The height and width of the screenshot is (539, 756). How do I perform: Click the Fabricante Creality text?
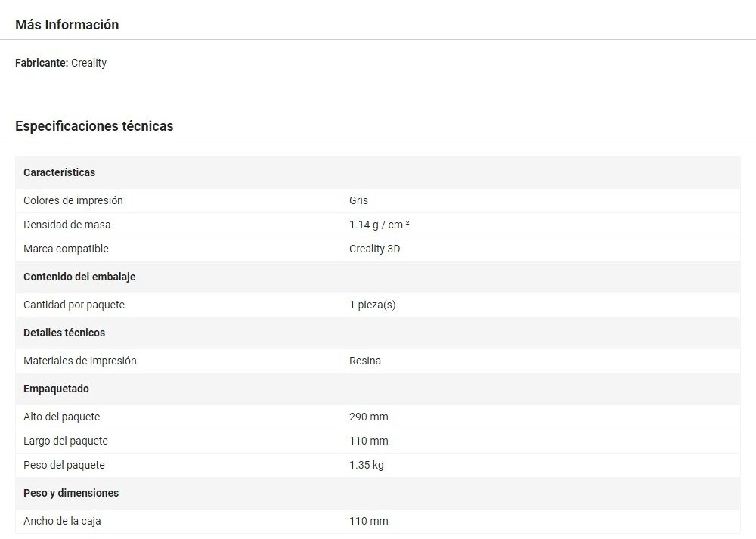pos(60,63)
